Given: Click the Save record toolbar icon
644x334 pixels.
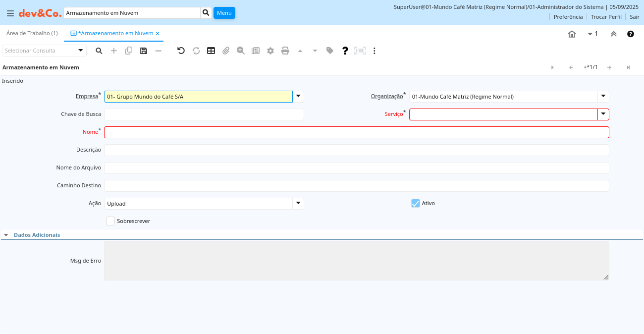Looking at the screenshot, I should tap(144, 51).
